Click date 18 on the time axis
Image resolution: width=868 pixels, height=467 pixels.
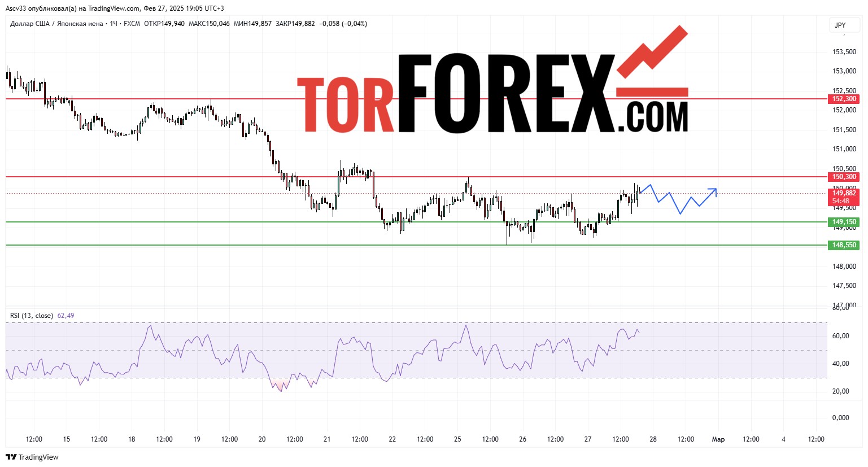point(132,439)
